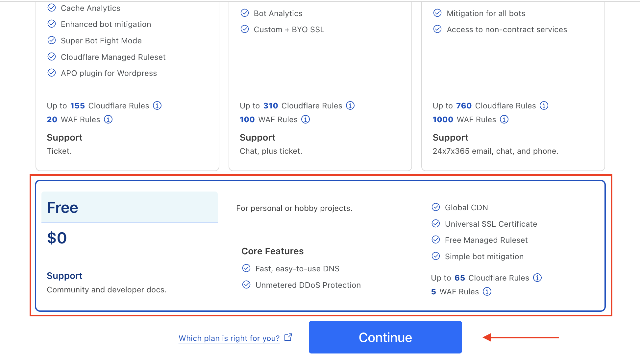
Task: Click the external link icon beside plan comparison
Action: [x=288, y=337]
